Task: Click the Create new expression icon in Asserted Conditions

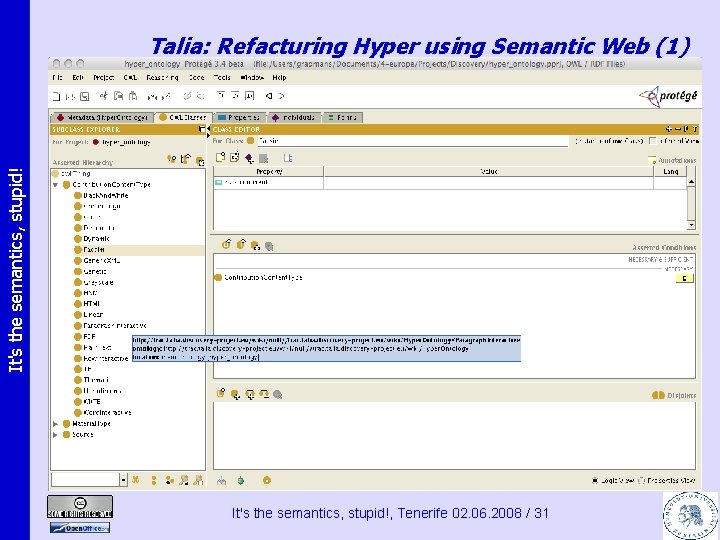Action: coord(226,244)
